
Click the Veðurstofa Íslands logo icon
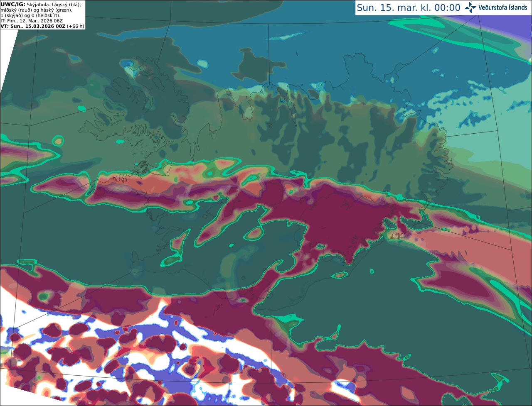pos(470,7)
